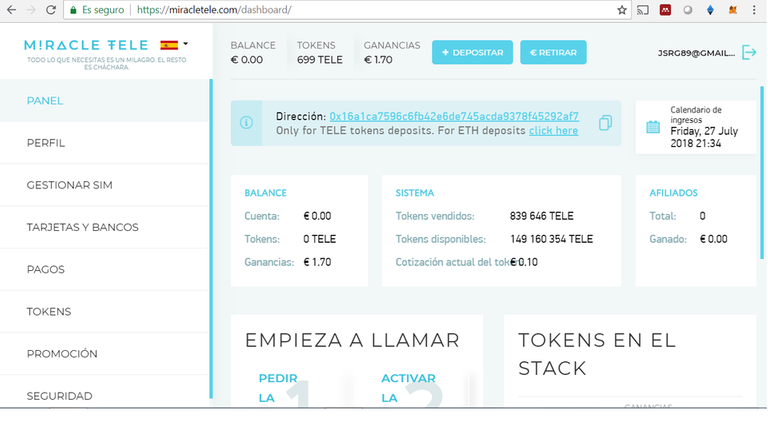Click the info icon beside Dirección
This screenshot has height=432, width=768.
pyautogui.click(x=246, y=122)
